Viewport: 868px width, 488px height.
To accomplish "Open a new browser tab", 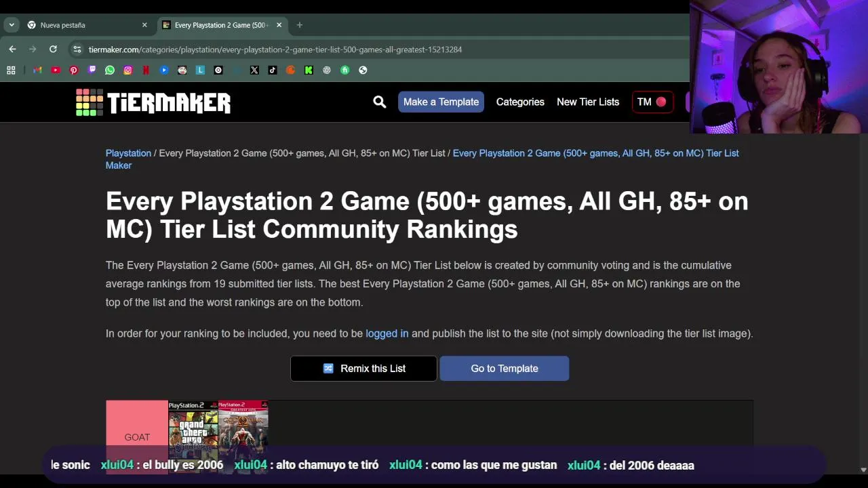I will coord(299,25).
